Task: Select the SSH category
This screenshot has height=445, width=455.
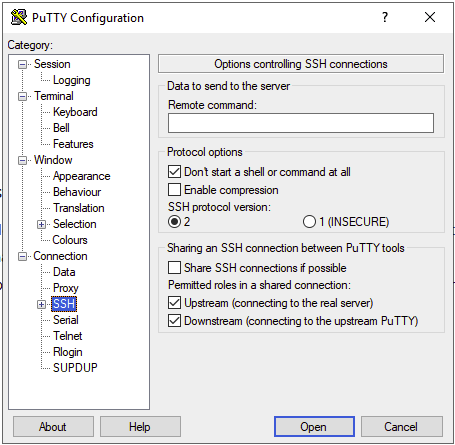Action: coord(64,304)
